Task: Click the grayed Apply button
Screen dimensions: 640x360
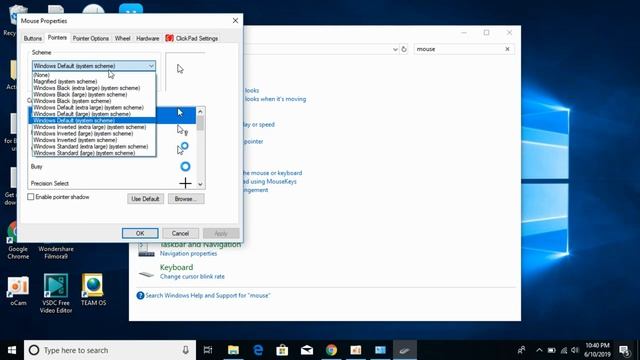Action: pos(221,233)
